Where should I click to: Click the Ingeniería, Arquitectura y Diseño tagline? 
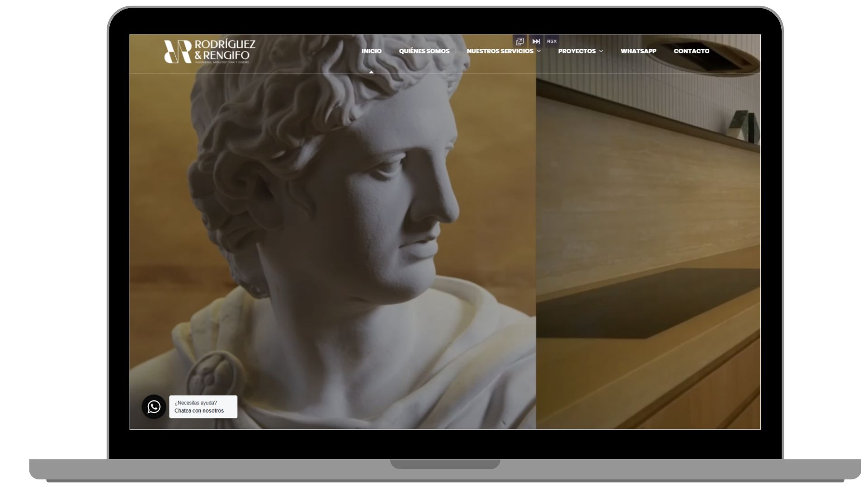(x=222, y=62)
